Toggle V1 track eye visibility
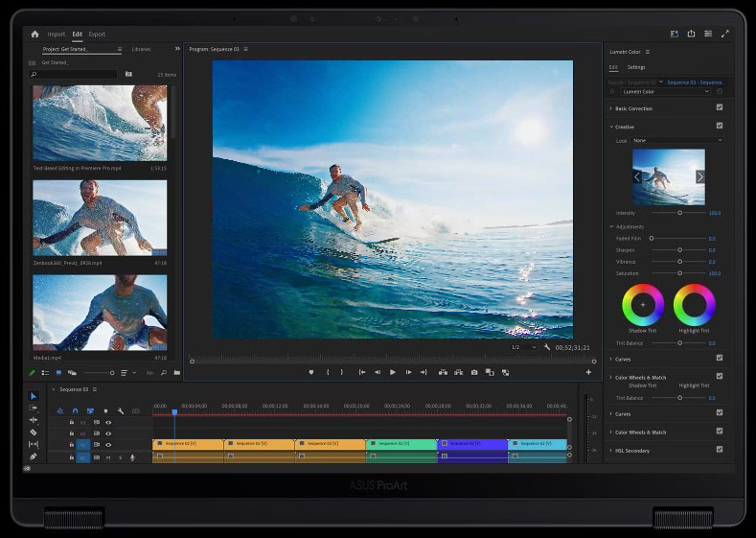This screenshot has width=756, height=538. (108, 445)
